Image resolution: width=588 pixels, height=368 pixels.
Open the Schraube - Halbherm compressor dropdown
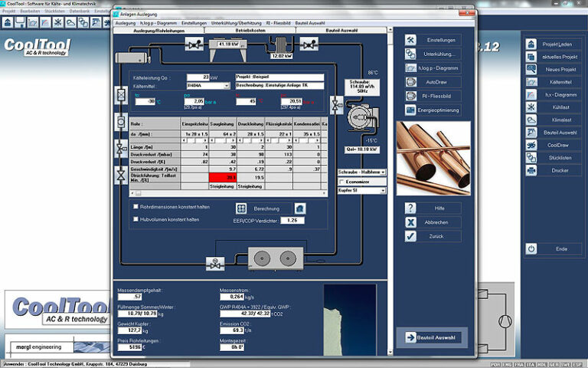[383, 172]
